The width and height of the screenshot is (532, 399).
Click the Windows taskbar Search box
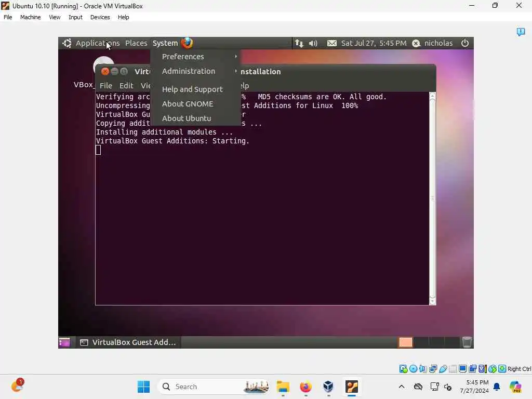tap(214, 387)
